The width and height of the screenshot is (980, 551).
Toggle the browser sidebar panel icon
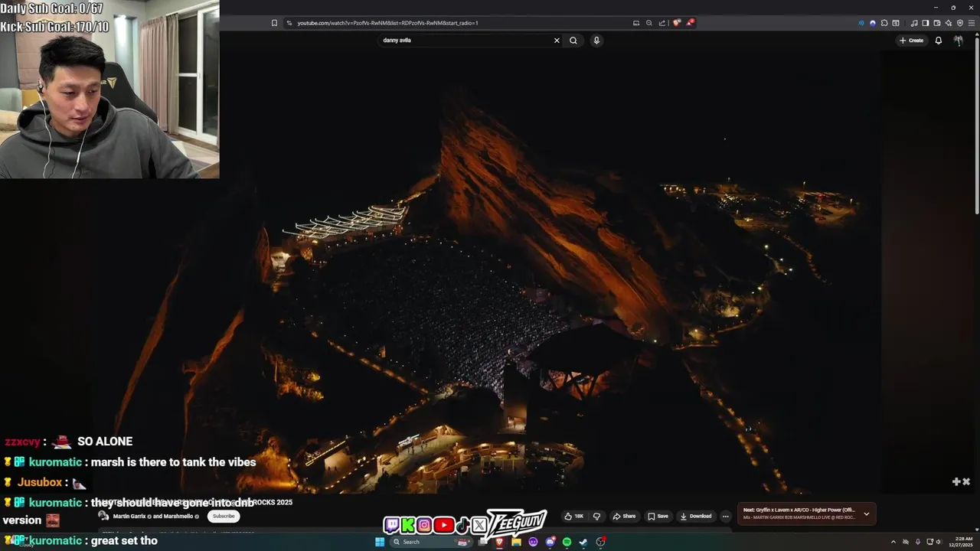(926, 23)
